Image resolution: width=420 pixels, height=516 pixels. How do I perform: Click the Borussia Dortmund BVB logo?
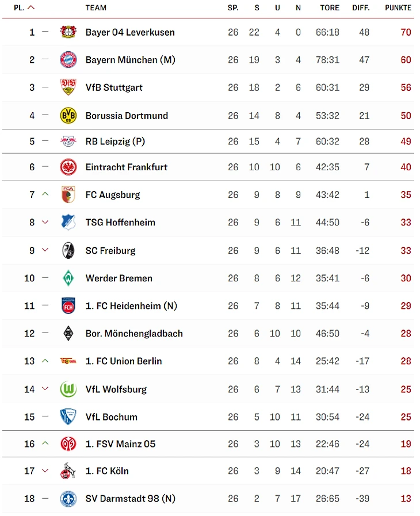[x=68, y=116]
